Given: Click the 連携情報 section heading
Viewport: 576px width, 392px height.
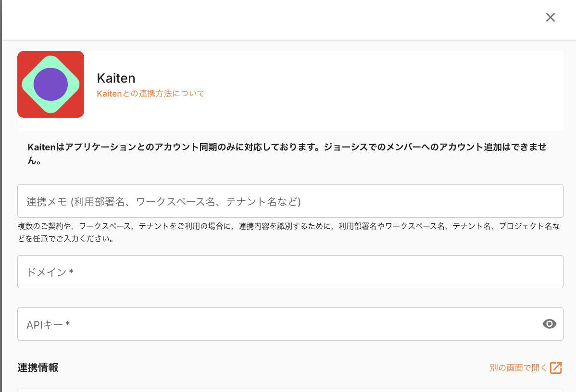Looking at the screenshot, I should click(38, 368).
